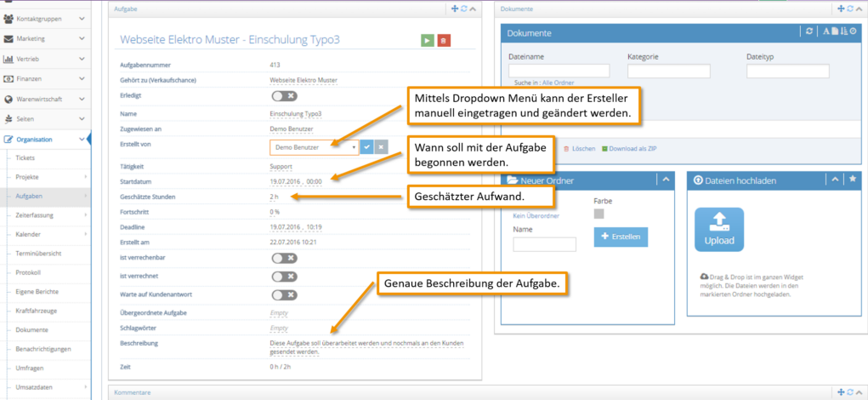
Task: Toggle Warte auf Kundenantwort switch
Action: point(285,294)
